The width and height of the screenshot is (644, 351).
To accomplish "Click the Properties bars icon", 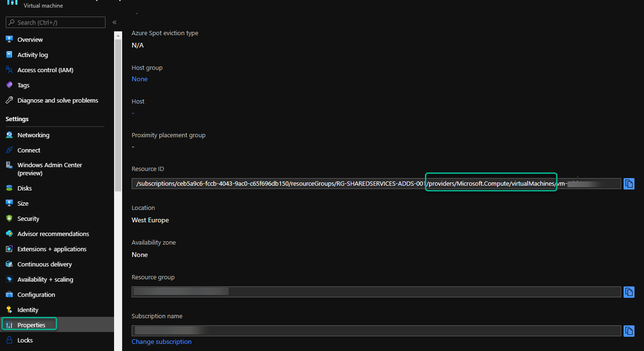I will point(9,325).
